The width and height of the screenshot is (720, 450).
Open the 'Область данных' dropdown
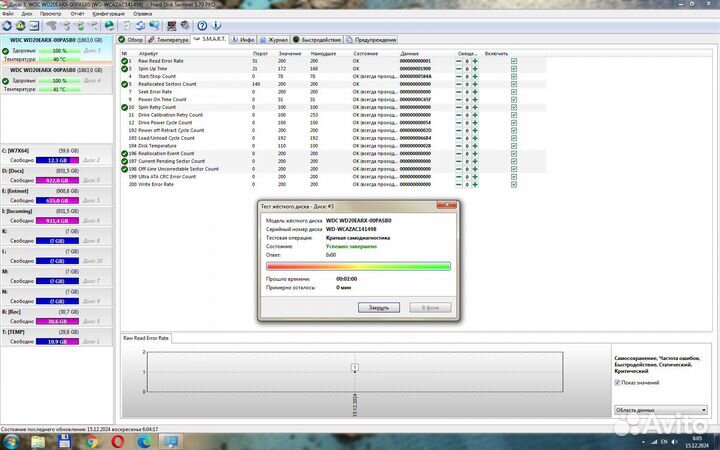coord(660,410)
